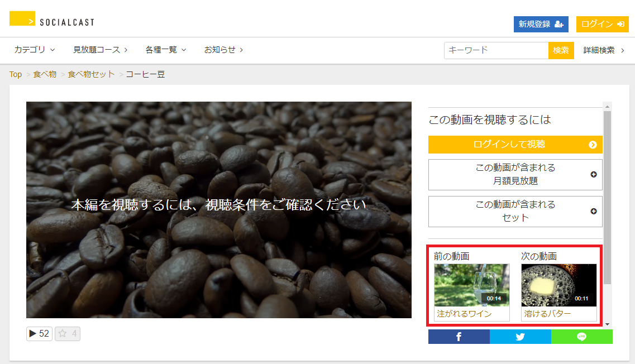The height and width of the screenshot is (364, 635).
Task: Click the coffee beans video preview
Action: pos(219,210)
